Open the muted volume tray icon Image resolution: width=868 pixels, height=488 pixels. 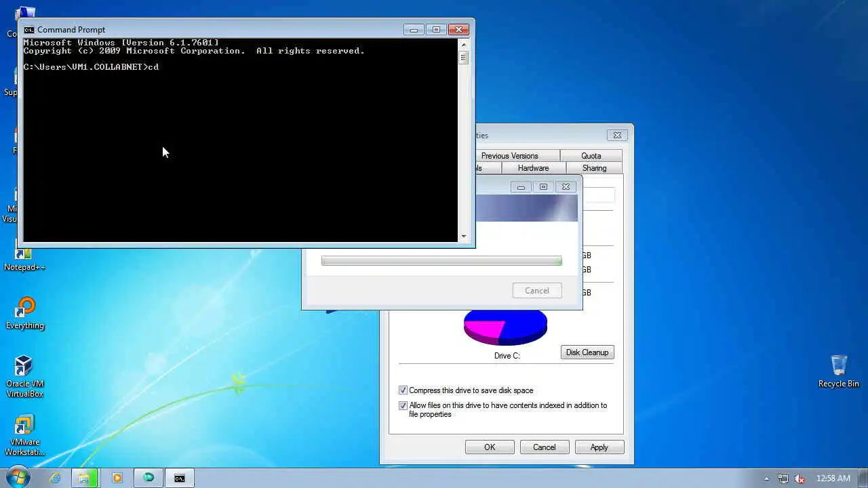pos(800,479)
